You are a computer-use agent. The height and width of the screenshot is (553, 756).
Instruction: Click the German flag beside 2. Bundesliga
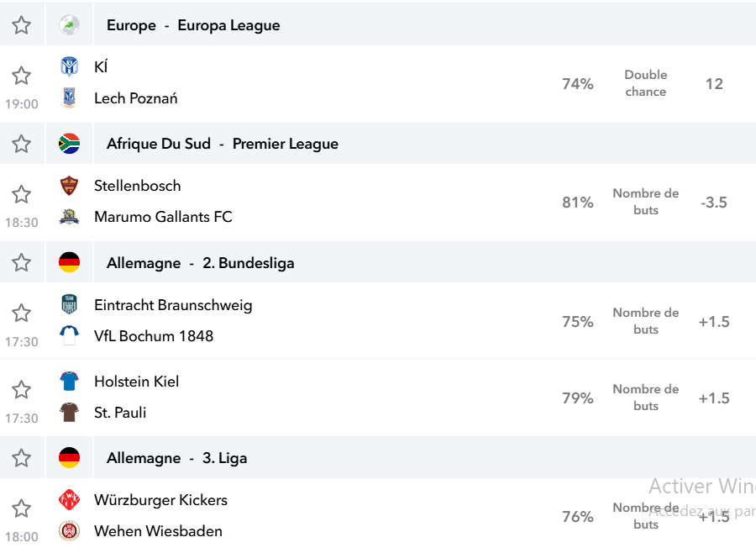click(x=69, y=262)
